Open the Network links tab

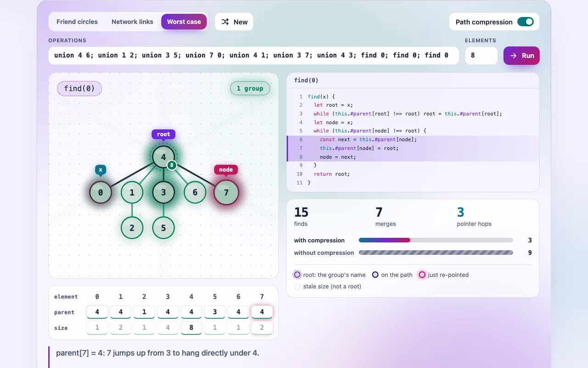(132, 22)
